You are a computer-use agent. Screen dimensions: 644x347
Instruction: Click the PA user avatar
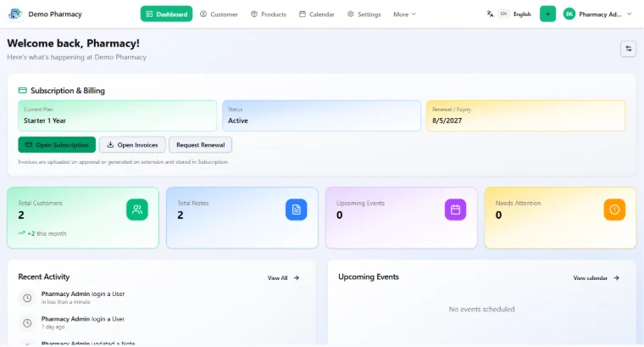tap(569, 14)
